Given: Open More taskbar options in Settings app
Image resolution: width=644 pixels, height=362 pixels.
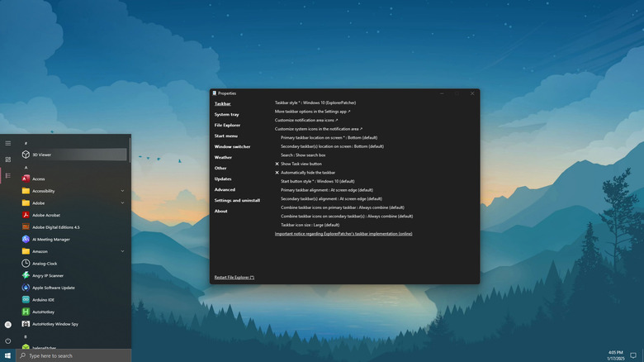Looking at the screenshot, I should (x=312, y=111).
